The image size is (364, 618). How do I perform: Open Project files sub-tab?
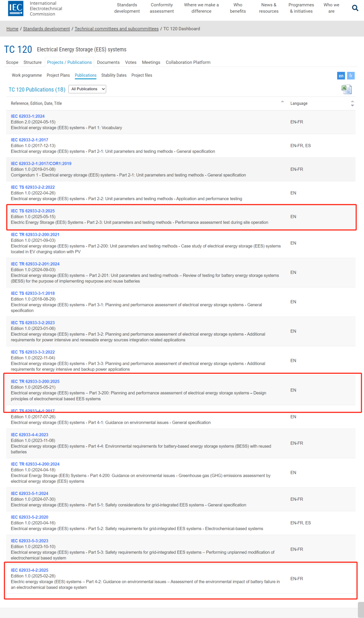click(142, 75)
